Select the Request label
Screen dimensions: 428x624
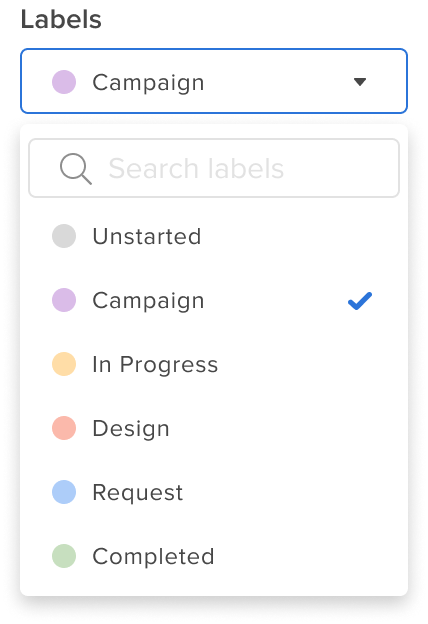coord(214,492)
